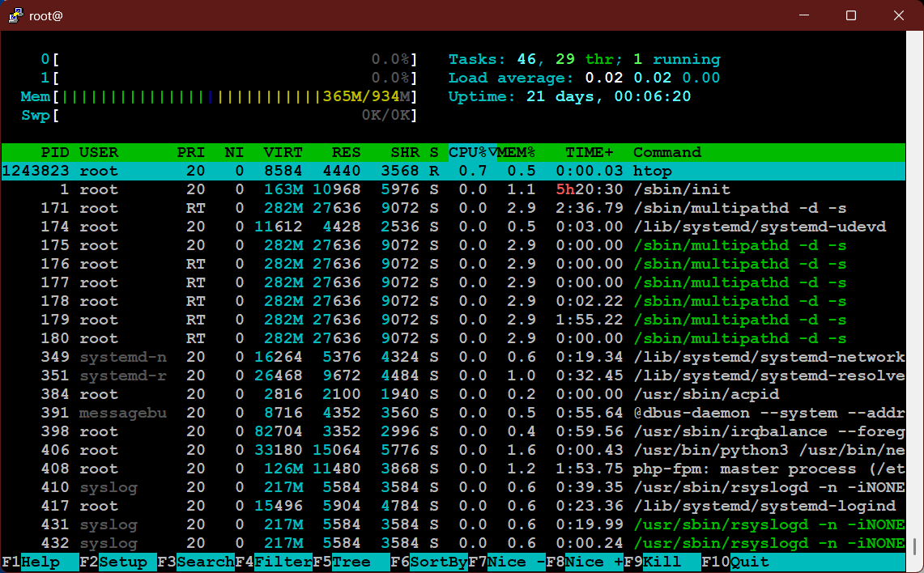Screen dimensions: 924x573
Task: Minimize the PuTTY window
Action: (x=804, y=15)
